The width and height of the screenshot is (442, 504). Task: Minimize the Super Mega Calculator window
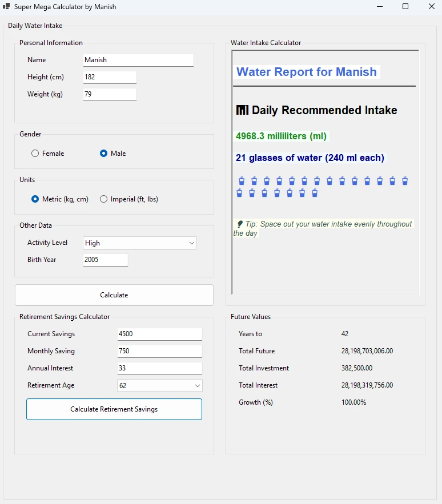point(379,7)
